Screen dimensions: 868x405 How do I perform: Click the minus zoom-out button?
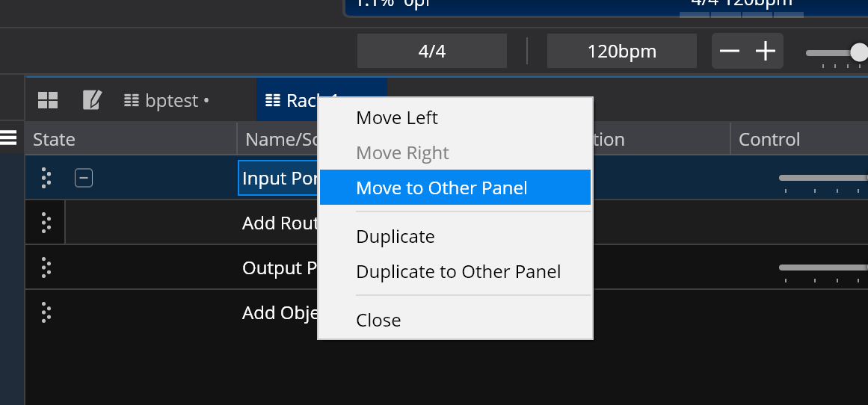tap(730, 52)
